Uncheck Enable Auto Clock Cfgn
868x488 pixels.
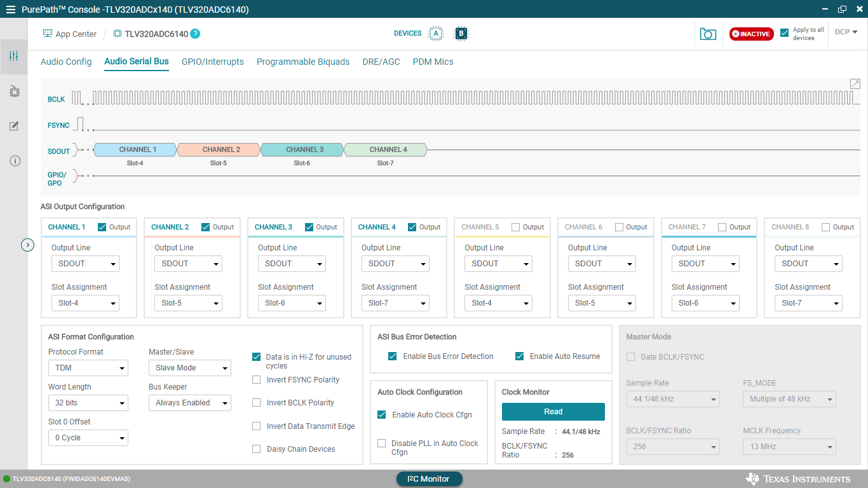click(x=382, y=415)
